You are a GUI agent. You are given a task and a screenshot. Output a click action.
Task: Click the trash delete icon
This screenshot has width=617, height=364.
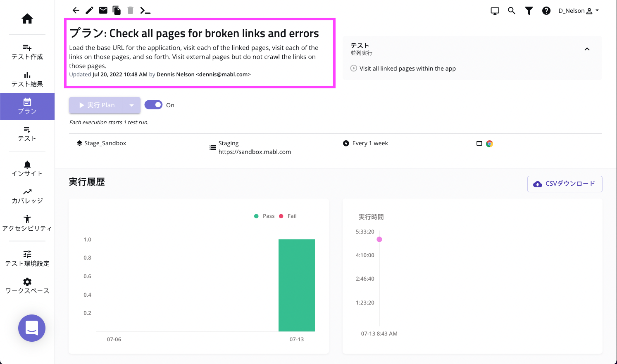pos(130,10)
